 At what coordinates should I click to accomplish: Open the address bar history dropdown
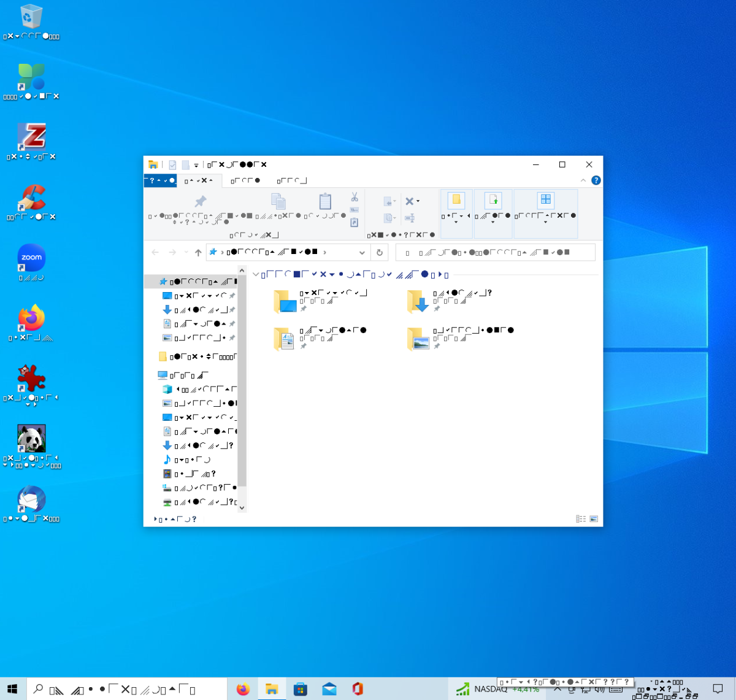[x=362, y=252]
